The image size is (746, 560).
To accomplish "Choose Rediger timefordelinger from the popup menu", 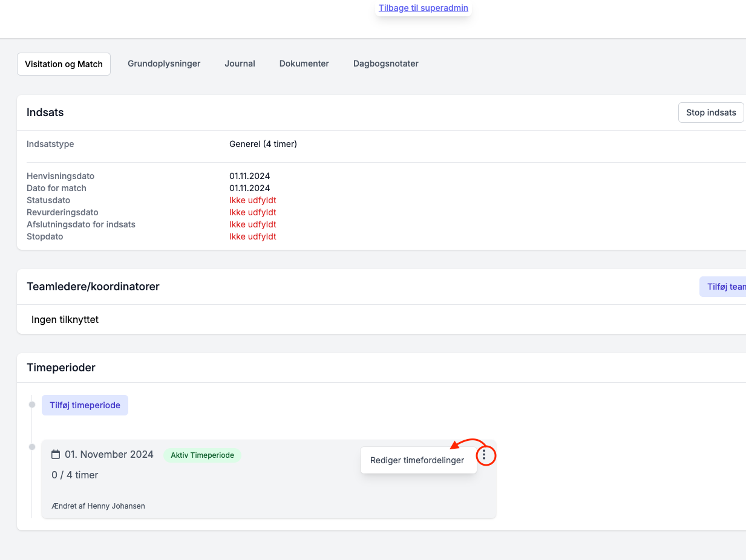I will click(417, 460).
